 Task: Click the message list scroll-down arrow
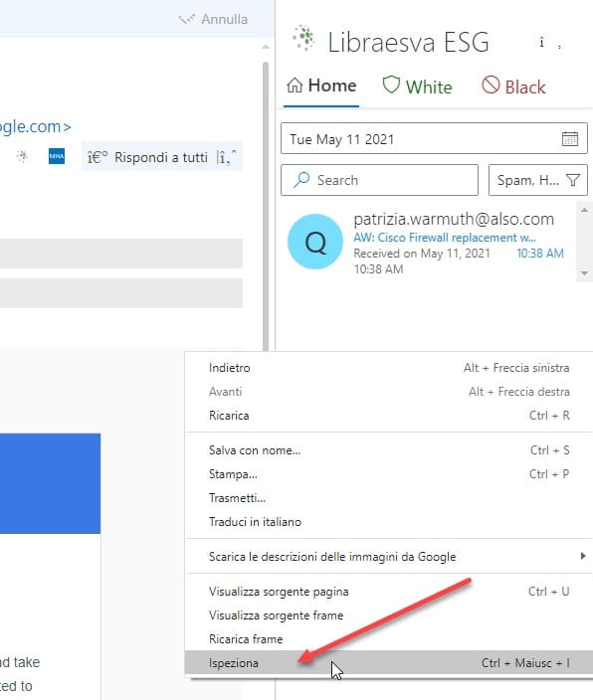pos(584,273)
